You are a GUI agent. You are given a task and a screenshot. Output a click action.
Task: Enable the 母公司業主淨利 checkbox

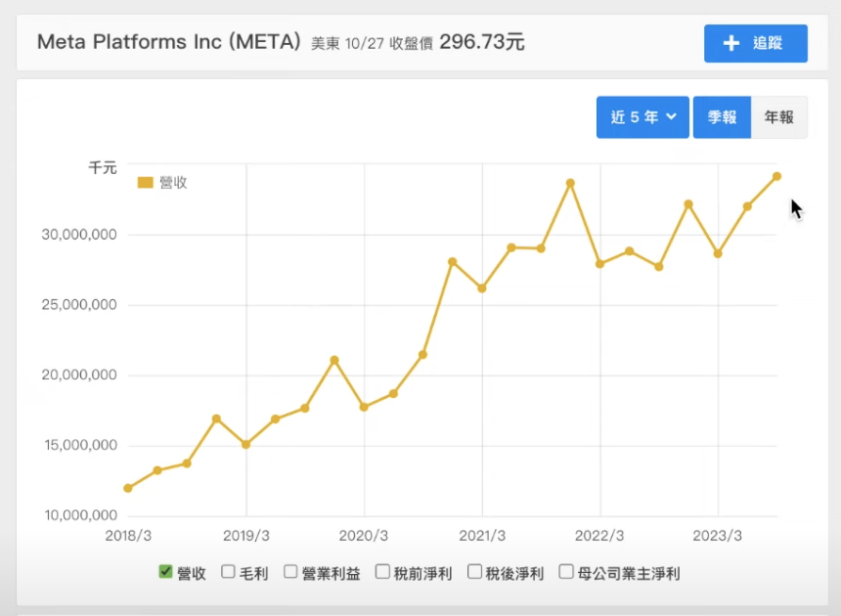click(x=566, y=571)
